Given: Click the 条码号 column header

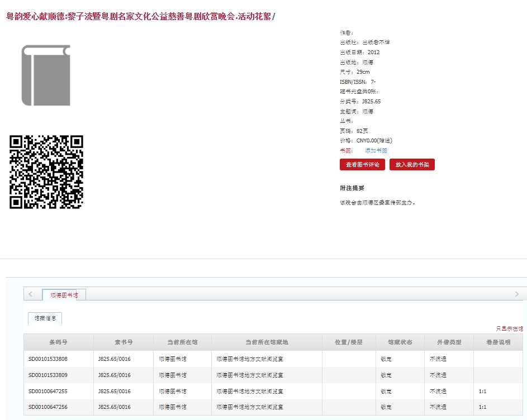Looking at the screenshot, I should (59, 342).
